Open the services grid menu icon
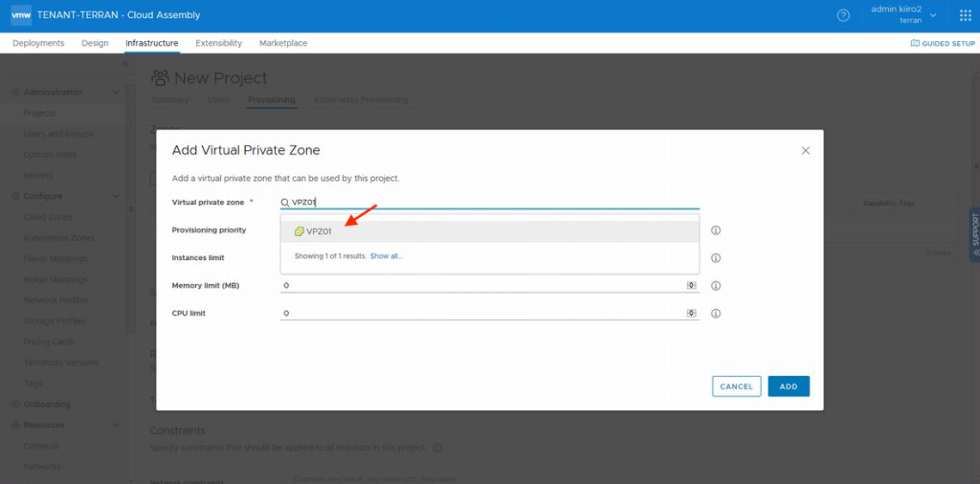 coord(965,15)
